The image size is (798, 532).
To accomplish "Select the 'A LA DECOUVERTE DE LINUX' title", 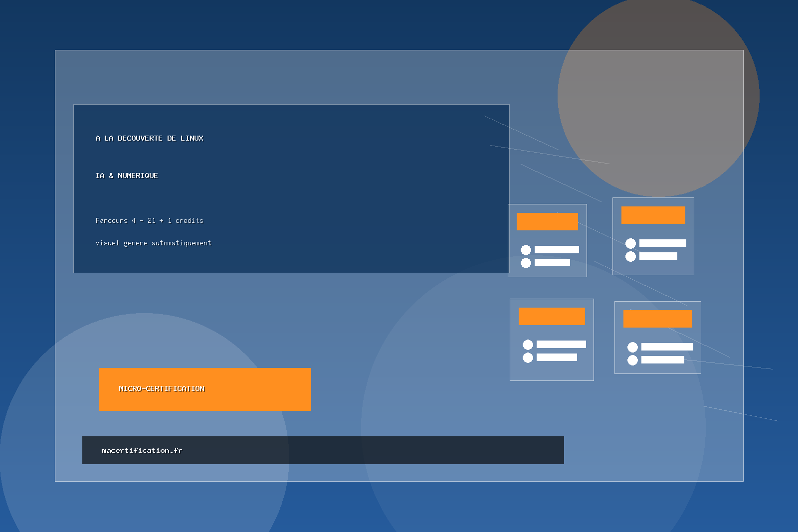I will click(150, 138).
